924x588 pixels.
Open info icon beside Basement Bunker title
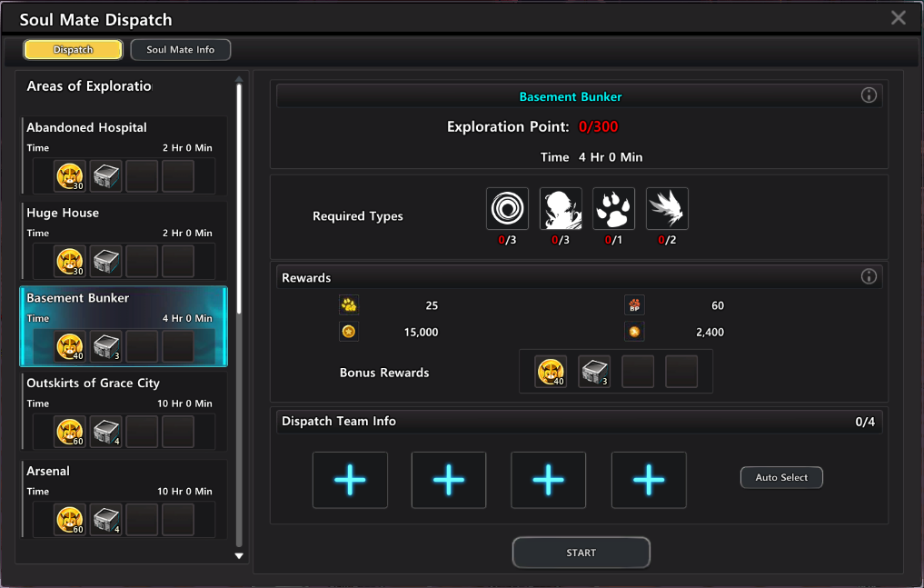[869, 95]
